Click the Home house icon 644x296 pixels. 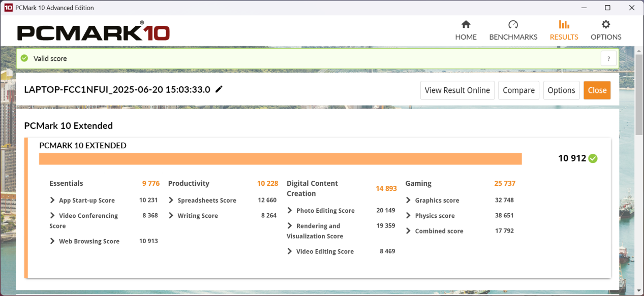[x=466, y=25]
